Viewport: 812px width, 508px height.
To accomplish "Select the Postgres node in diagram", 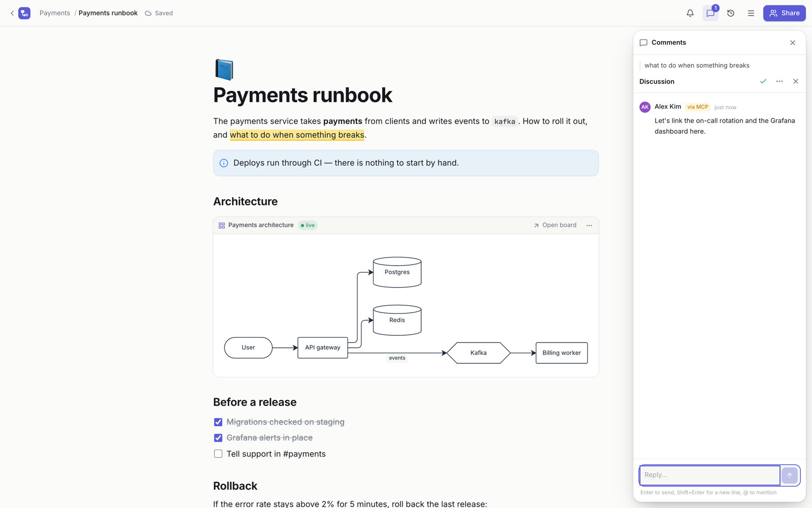I will pos(397,272).
